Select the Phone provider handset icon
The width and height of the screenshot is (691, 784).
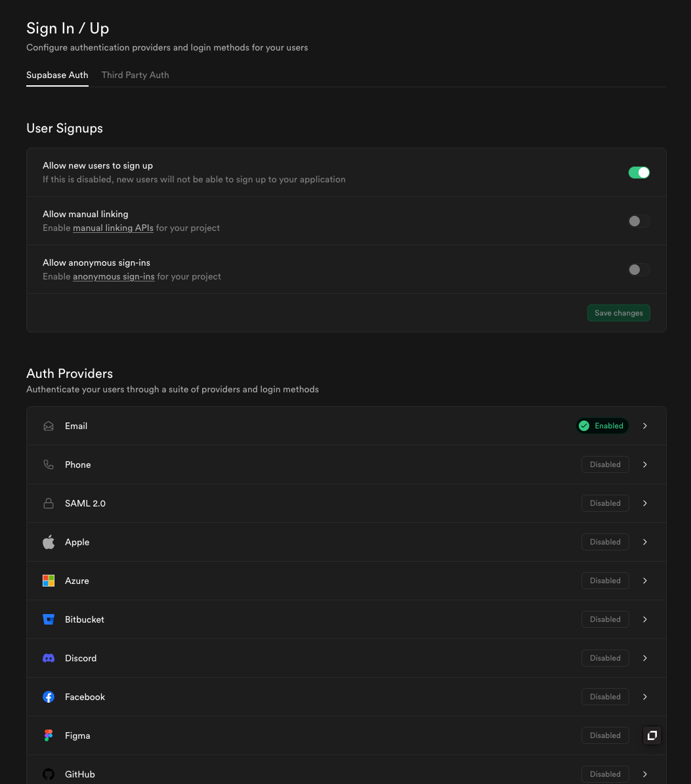(49, 464)
